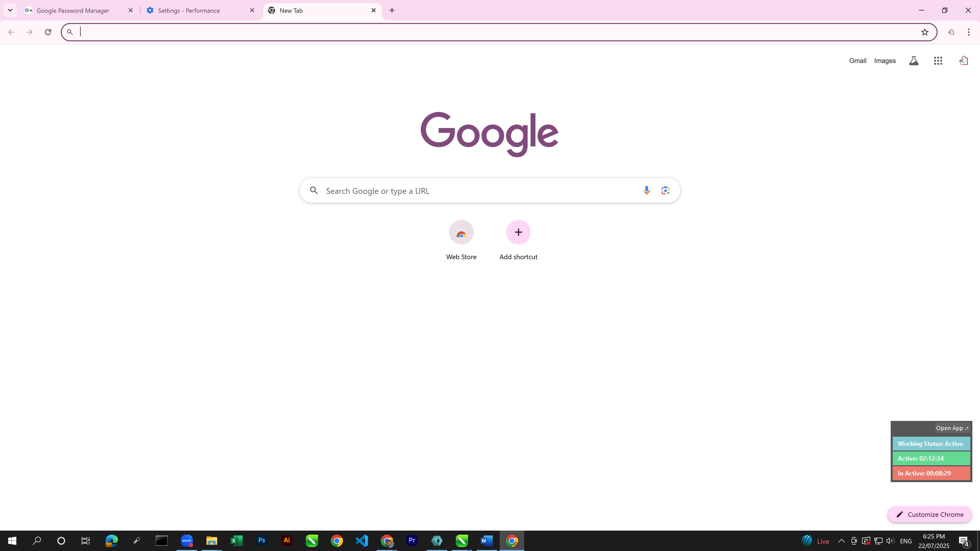Screen dimensions: 980x551
Task: Switch to the Google Password Manager tab
Action: click(79, 10)
